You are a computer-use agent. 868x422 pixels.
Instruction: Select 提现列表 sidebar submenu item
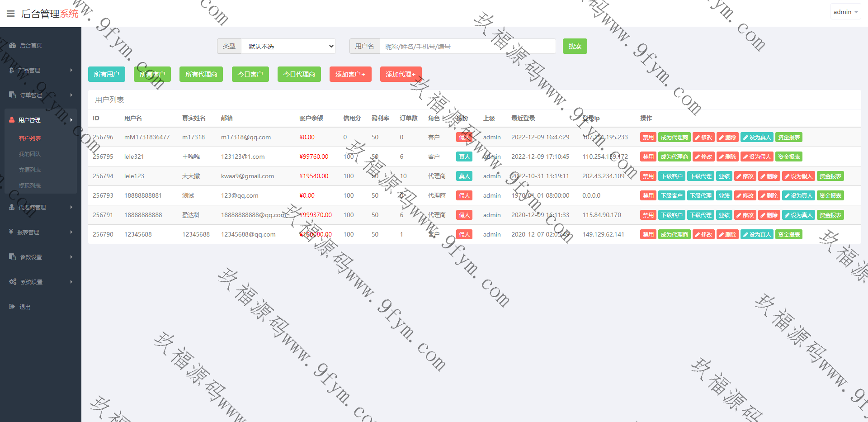[30, 186]
